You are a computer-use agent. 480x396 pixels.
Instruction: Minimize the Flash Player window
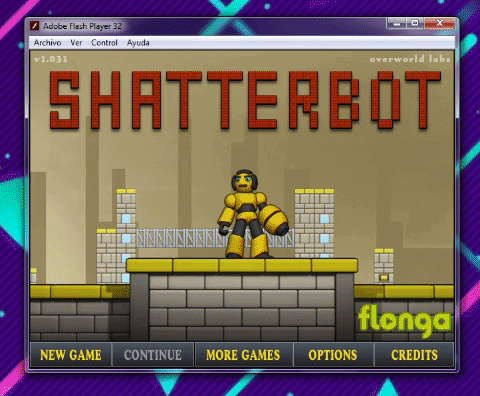tap(397, 23)
